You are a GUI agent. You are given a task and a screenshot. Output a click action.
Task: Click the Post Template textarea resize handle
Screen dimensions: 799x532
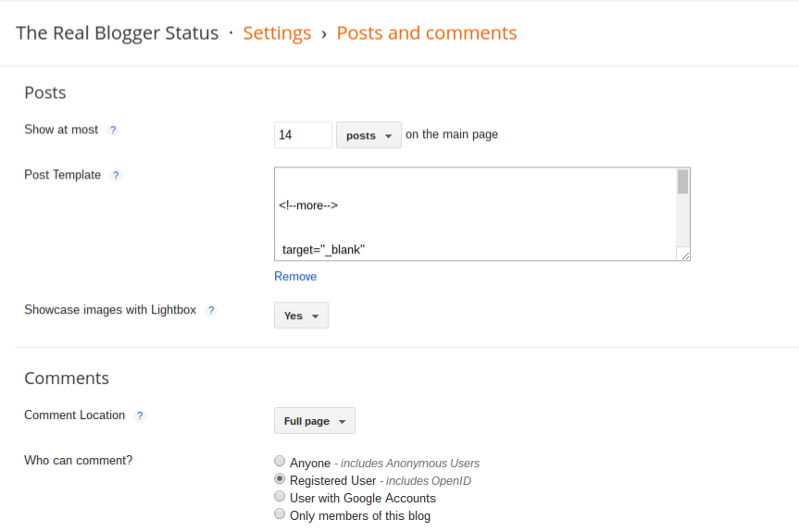(685, 255)
